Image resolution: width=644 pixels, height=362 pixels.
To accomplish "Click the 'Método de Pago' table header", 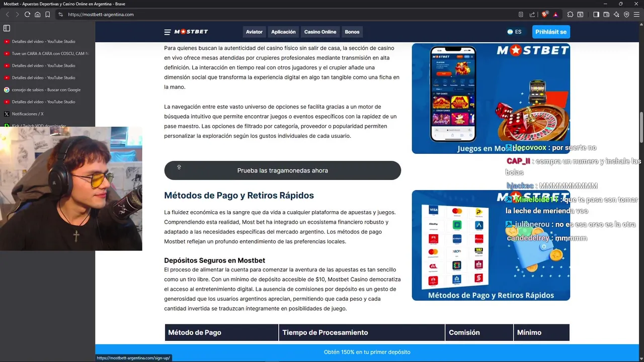I will (221, 332).
